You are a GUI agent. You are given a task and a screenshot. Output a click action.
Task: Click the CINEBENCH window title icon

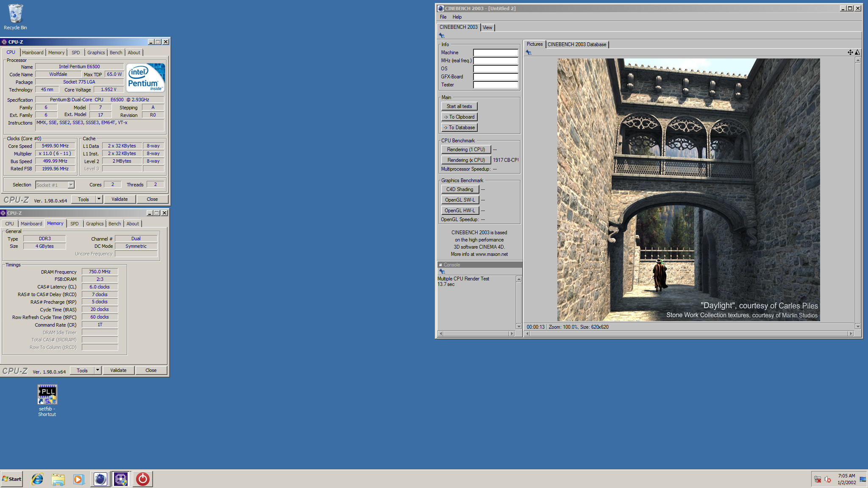click(x=441, y=8)
